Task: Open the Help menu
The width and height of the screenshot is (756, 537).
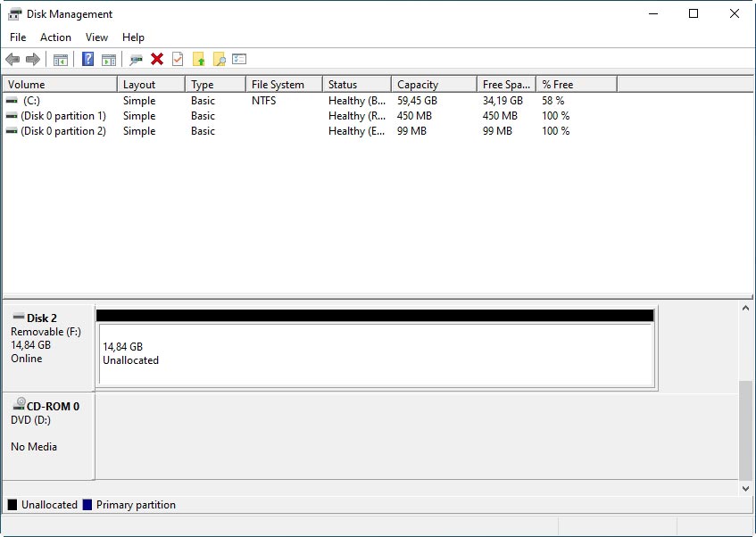Action: 133,37
